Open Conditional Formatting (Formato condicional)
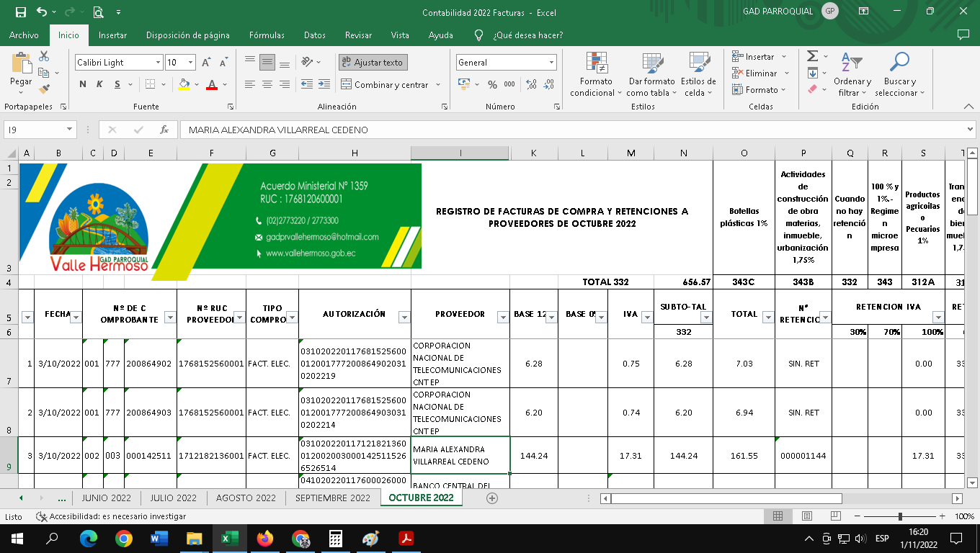The image size is (980, 553). click(x=596, y=75)
